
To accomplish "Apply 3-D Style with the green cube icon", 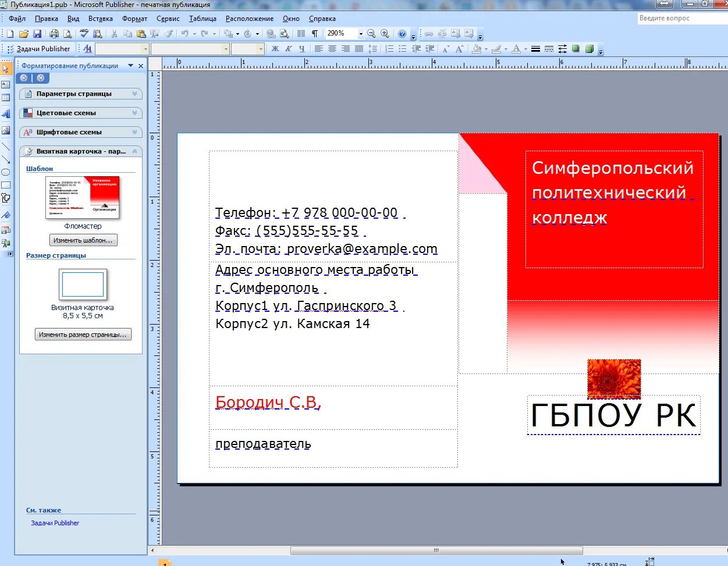I will pos(589,49).
